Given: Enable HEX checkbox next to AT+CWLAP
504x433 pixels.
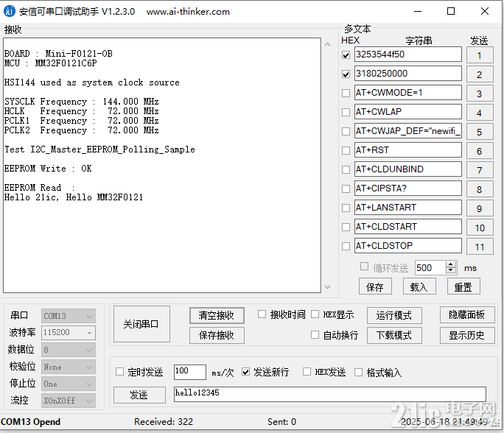Looking at the screenshot, I should (x=346, y=113).
